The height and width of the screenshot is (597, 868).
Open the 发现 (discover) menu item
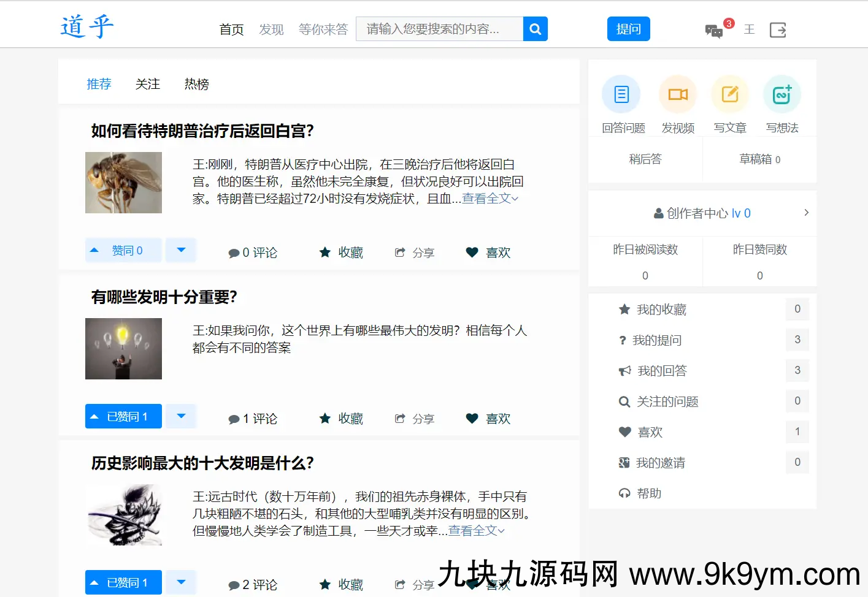pyautogui.click(x=271, y=29)
